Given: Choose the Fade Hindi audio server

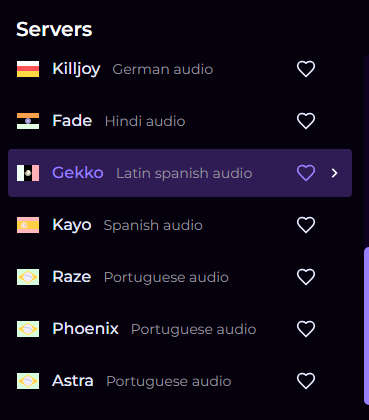Looking at the screenshot, I should tap(180, 121).
